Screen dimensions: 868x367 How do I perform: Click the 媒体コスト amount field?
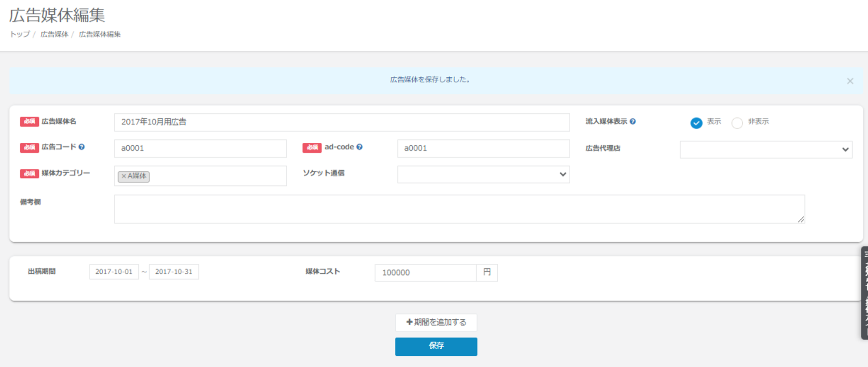tap(425, 273)
